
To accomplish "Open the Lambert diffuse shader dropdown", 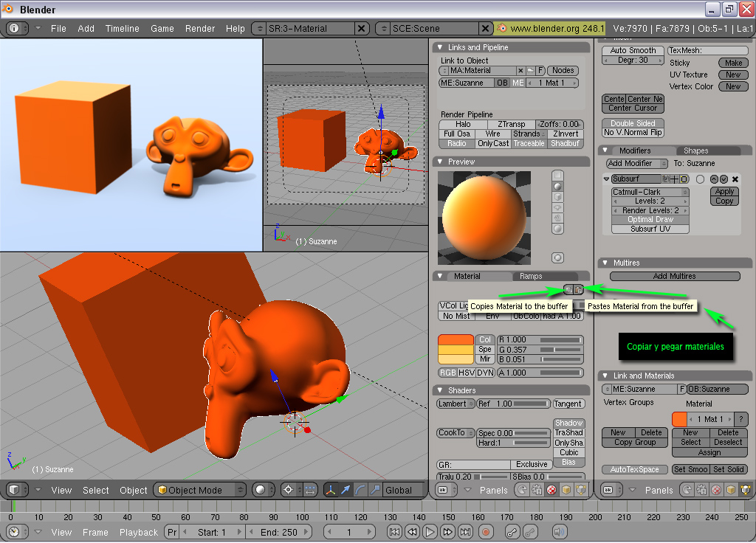I will point(456,404).
